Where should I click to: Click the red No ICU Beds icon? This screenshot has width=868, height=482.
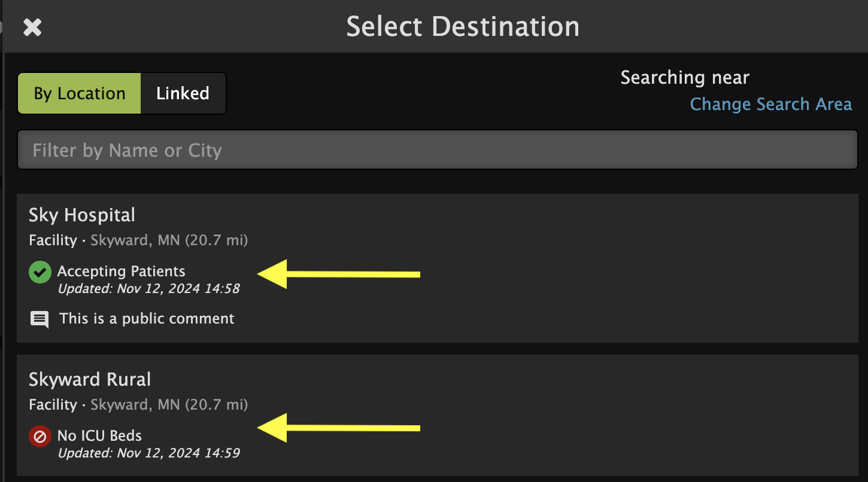(40, 437)
